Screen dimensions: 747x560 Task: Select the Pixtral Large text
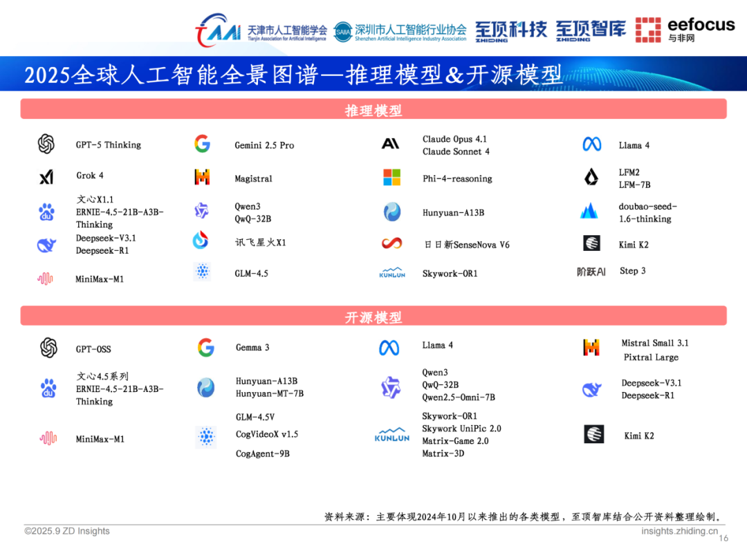[x=652, y=357]
